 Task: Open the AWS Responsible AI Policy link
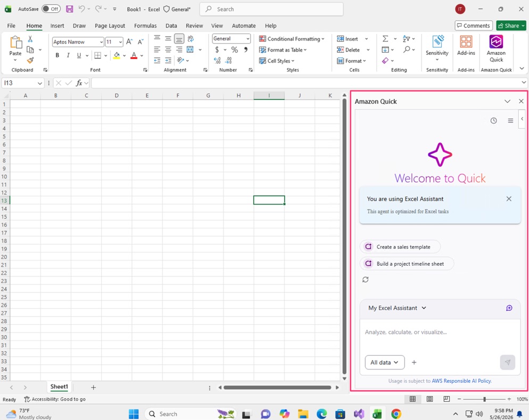tap(461, 381)
